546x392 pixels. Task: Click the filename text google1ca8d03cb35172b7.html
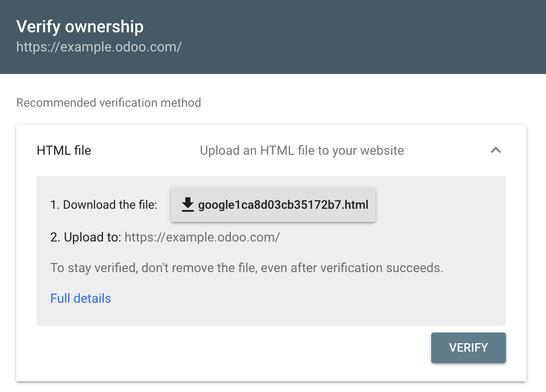point(283,205)
